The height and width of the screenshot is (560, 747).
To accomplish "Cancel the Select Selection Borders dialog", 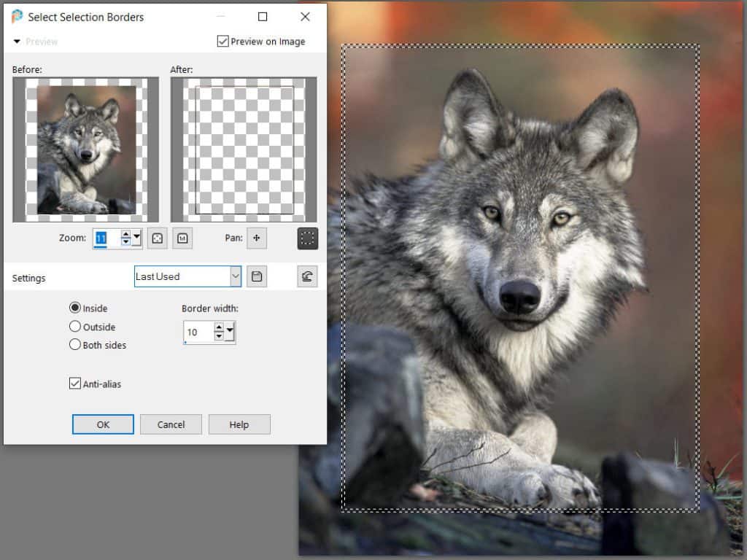I will 171,424.
